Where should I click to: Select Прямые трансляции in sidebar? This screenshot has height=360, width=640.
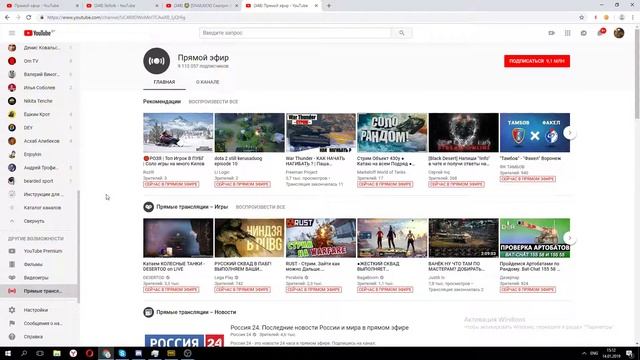click(39, 291)
